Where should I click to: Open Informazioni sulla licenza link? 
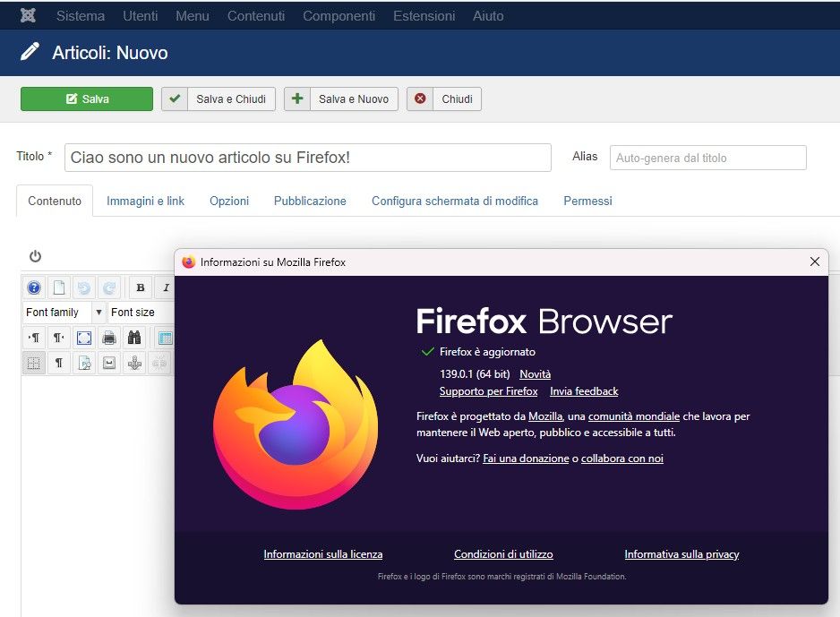[x=323, y=554]
